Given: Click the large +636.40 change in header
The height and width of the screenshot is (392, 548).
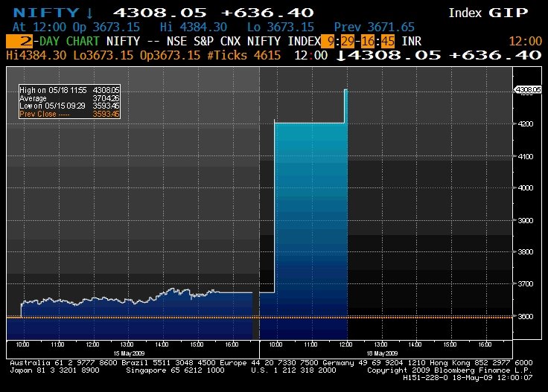Looking at the screenshot, I should tap(268, 13).
